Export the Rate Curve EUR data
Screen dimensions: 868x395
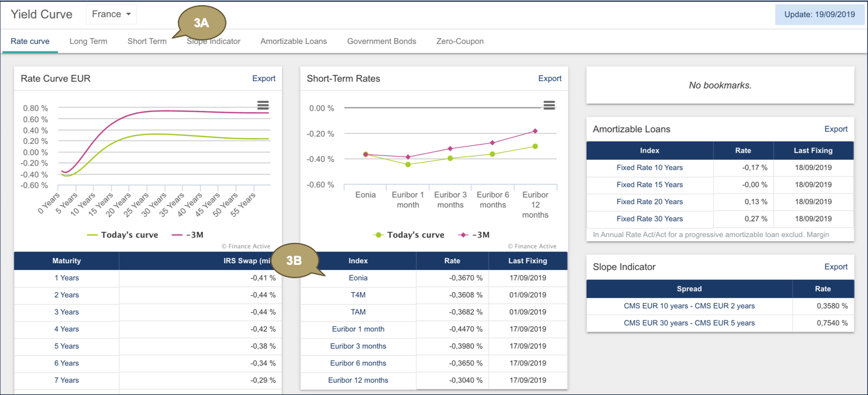point(264,79)
